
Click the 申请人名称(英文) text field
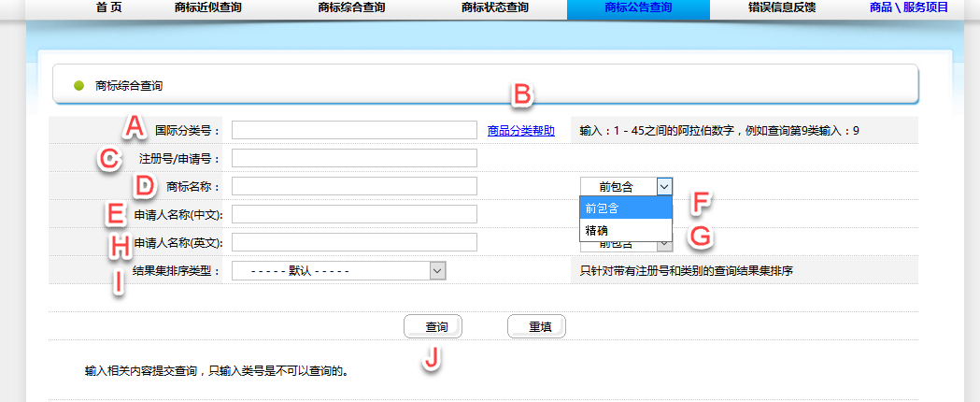click(354, 242)
